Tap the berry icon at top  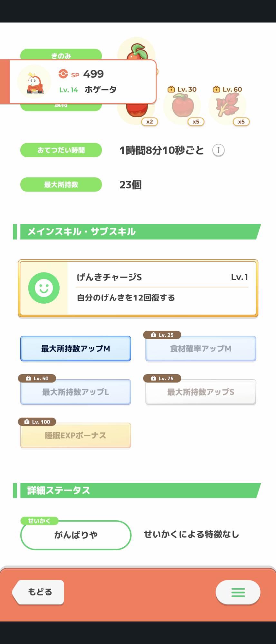[137, 52]
